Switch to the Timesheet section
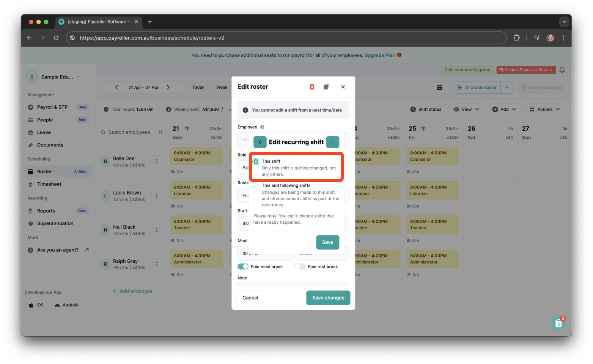Viewport: 593px width, 364px height. pyautogui.click(x=50, y=184)
